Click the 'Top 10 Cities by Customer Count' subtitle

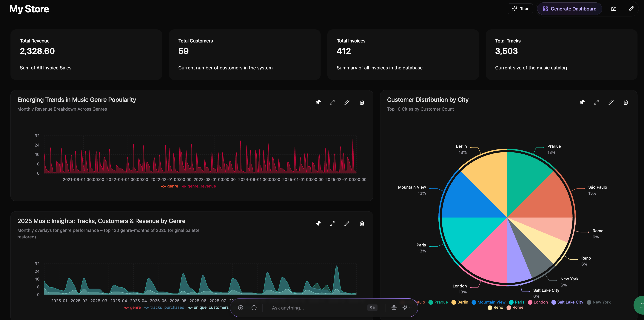click(x=420, y=109)
